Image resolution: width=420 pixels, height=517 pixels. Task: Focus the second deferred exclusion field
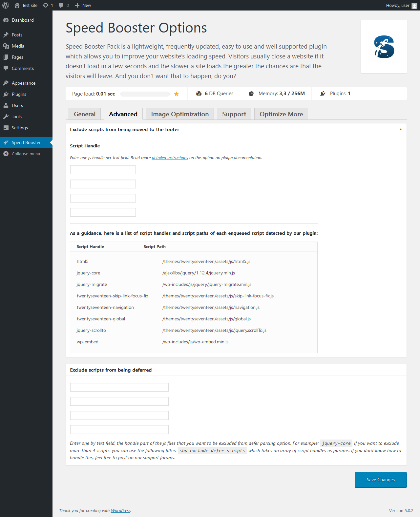coord(119,401)
